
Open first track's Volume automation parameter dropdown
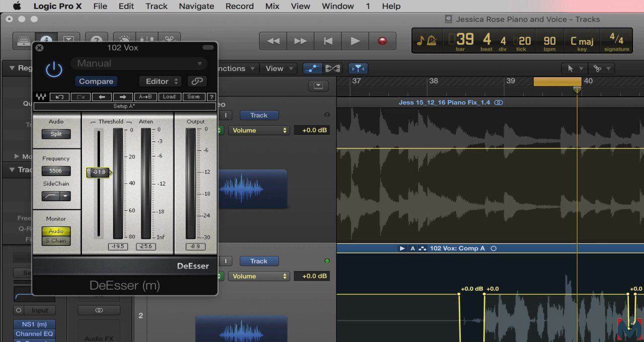pos(259,130)
